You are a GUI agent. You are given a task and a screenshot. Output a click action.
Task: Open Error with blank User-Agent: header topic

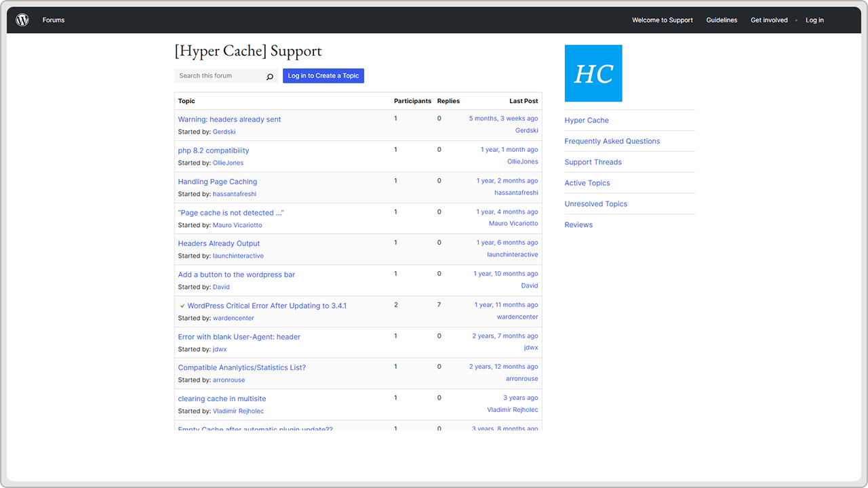click(x=239, y=337)
